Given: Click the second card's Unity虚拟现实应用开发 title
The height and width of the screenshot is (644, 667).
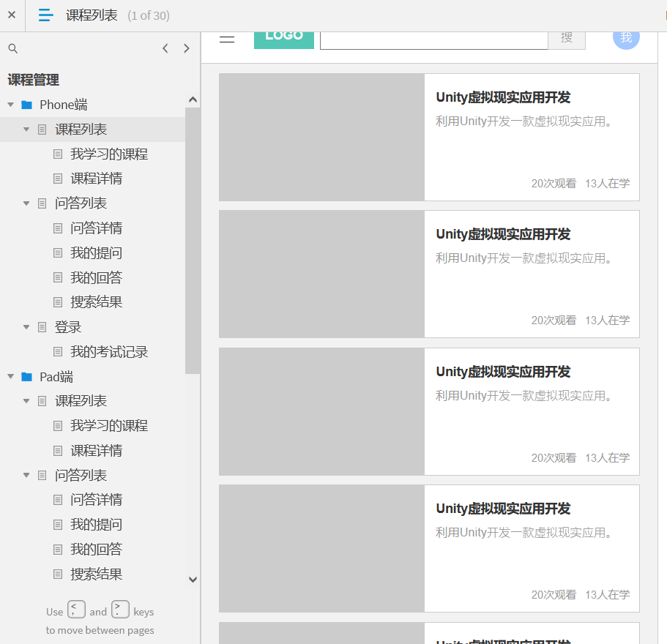Looking at the screenshot, I should tap(503, 234).
